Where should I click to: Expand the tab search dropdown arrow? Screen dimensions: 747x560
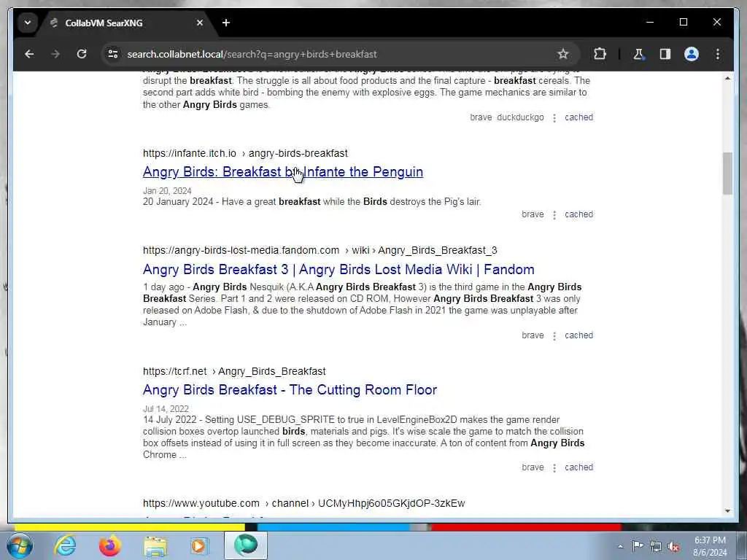[28, 23]
